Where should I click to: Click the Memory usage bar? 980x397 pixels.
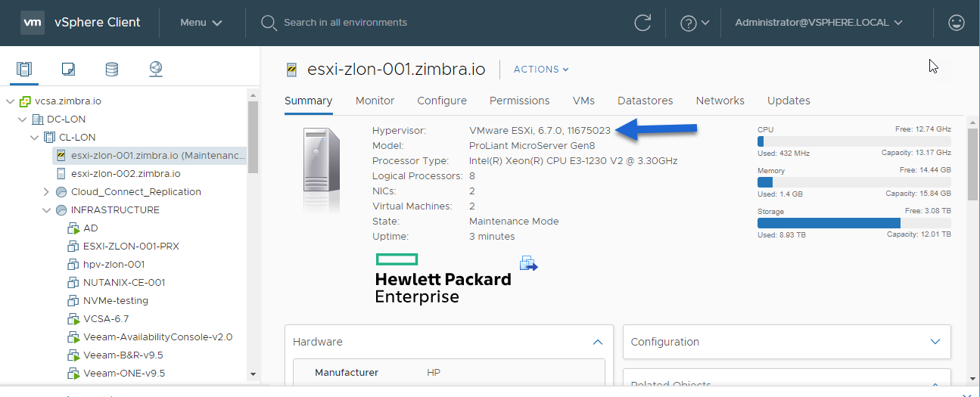tap(854, 182)
